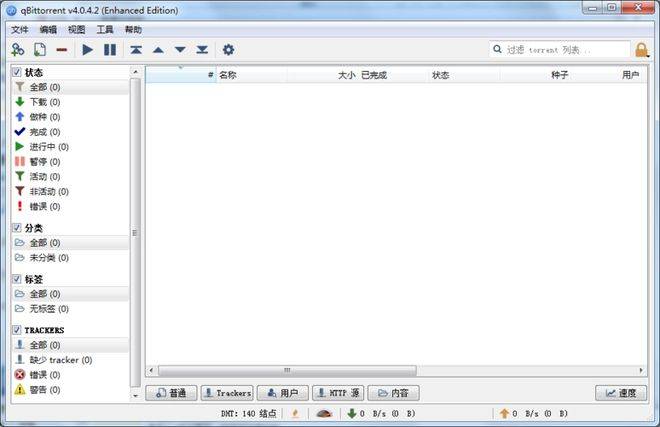
Task: Select the 未分类 (0) category
Action: (70, 258)
